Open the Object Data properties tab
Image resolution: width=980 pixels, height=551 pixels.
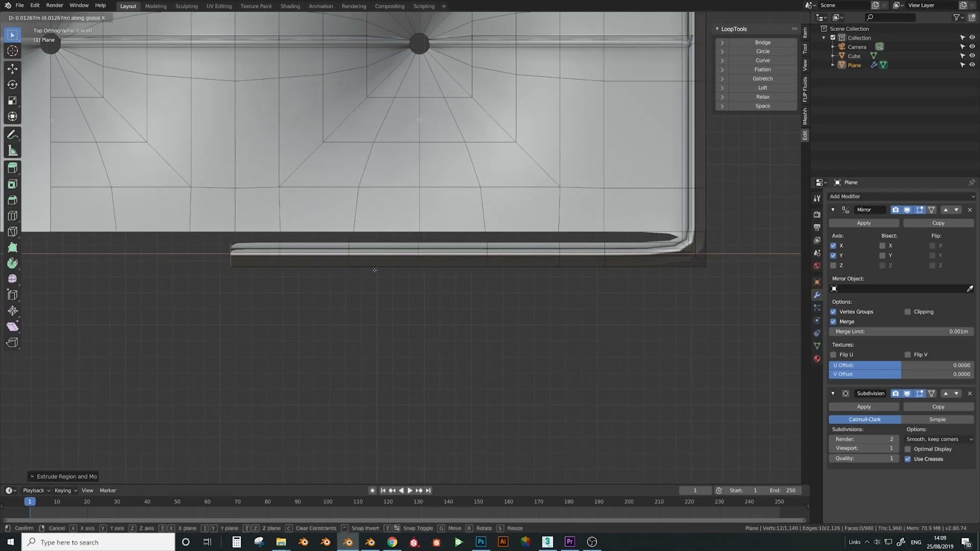[817, 346]
